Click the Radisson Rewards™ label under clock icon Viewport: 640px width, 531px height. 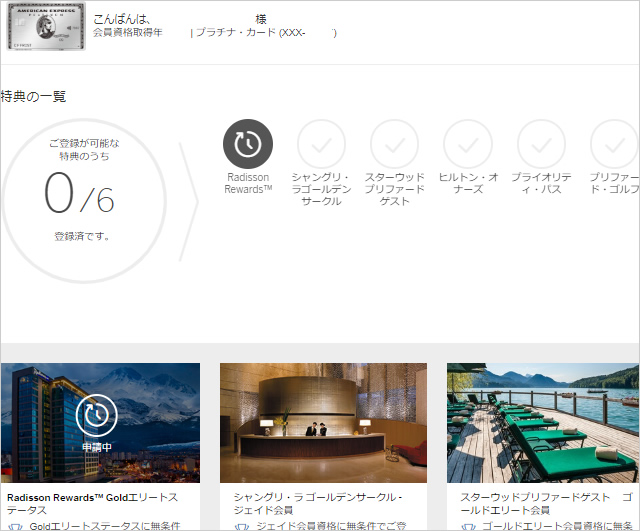click(x=248, y=183)
